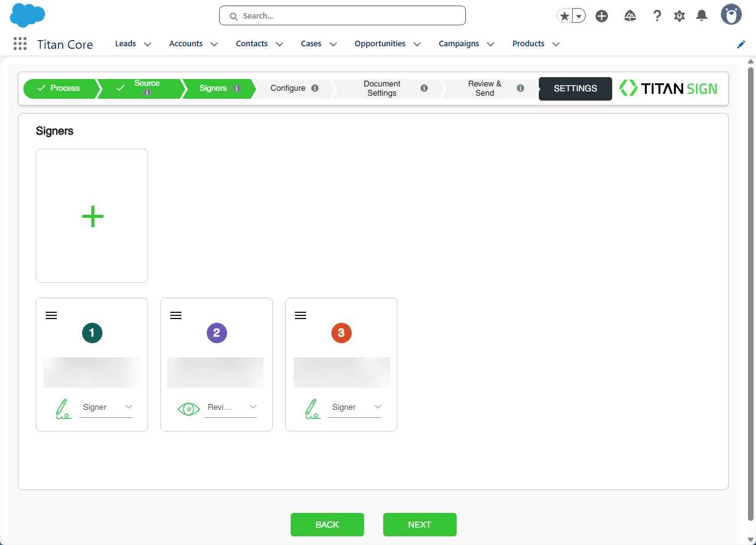Open role dropdown on signer card 3
This screenshot has width=756, height=545.
click(x=355, y=407)
